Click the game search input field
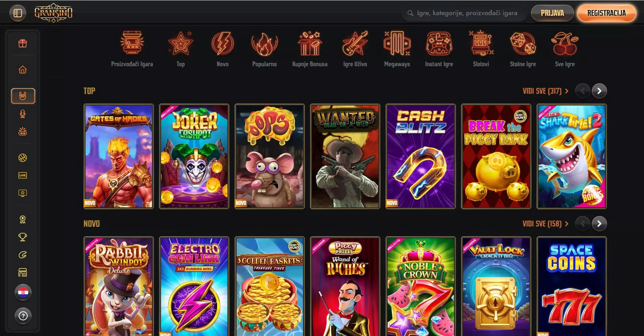Viewport: 644px width, 336px height. tap(464, 13)
